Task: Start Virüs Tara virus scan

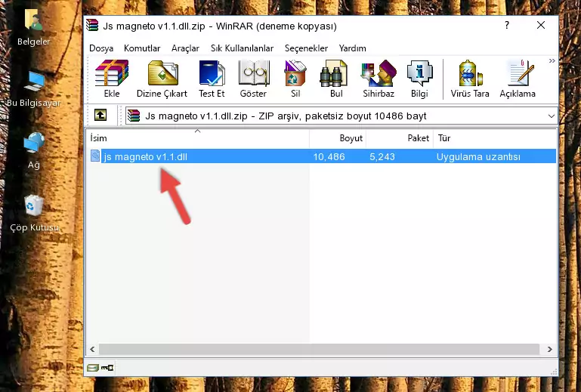Action: coord(470,79)
